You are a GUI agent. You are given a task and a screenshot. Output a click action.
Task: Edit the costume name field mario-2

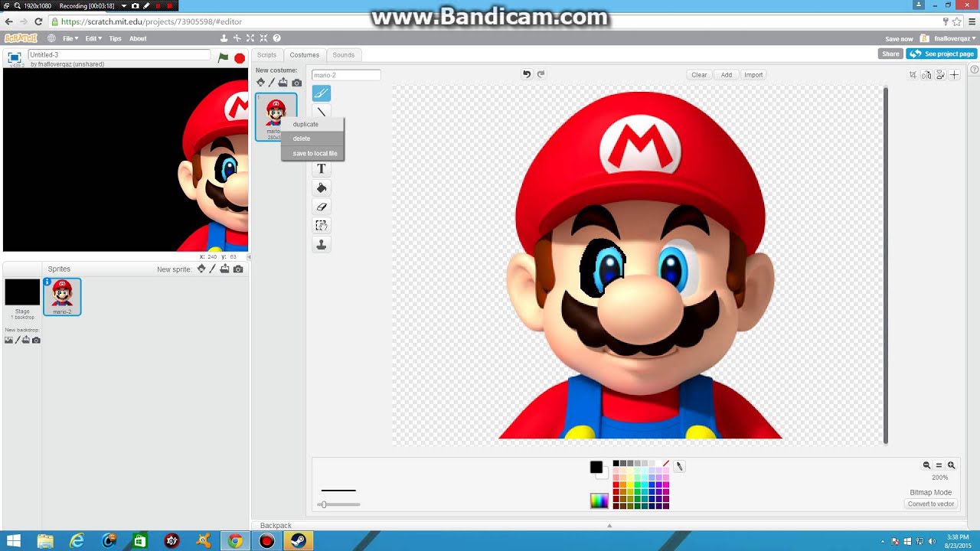(346, 75)
